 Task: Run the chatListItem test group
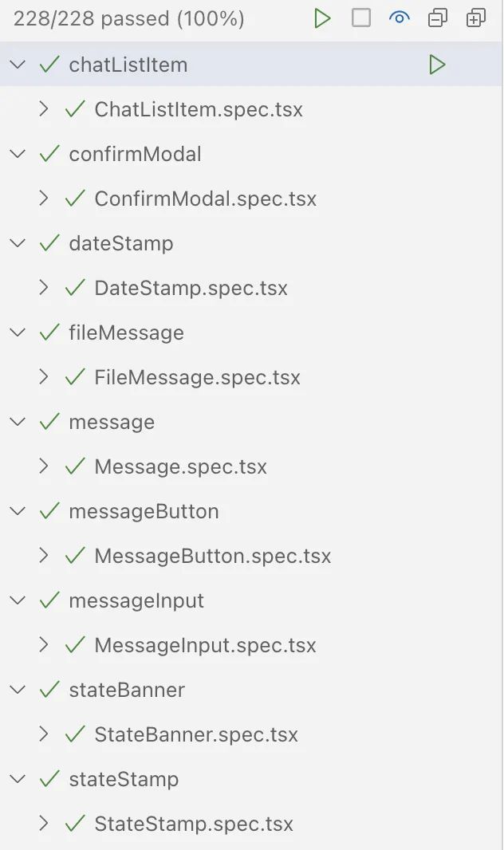[x=436, y=65]
